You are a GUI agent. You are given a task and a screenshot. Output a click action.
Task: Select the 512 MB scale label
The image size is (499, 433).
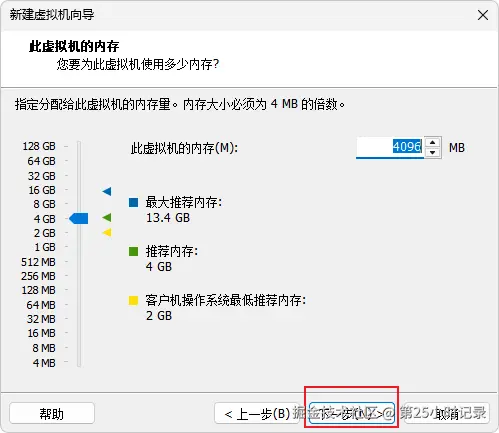tap(38, 262)
